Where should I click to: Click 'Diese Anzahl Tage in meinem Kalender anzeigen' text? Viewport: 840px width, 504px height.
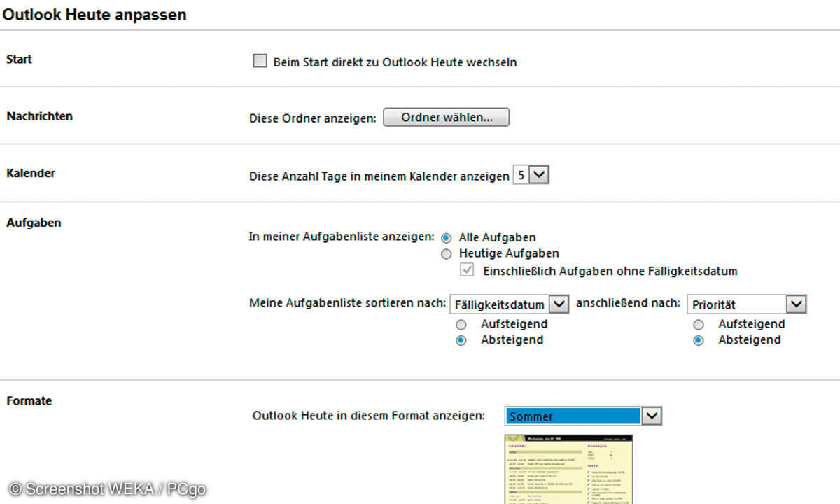pyautogui.click(x=379, y=176)
